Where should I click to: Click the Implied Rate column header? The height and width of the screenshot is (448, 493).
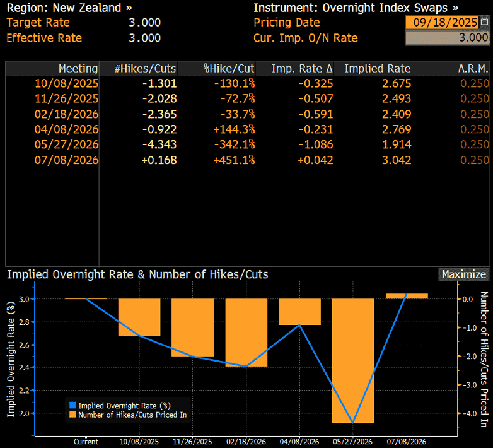point(377,68)
